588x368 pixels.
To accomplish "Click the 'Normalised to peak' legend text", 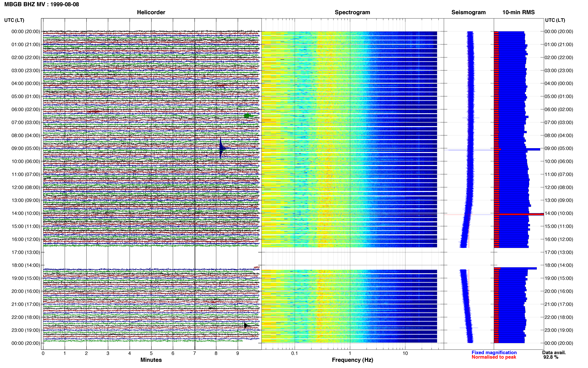I will tap(494, 357).
